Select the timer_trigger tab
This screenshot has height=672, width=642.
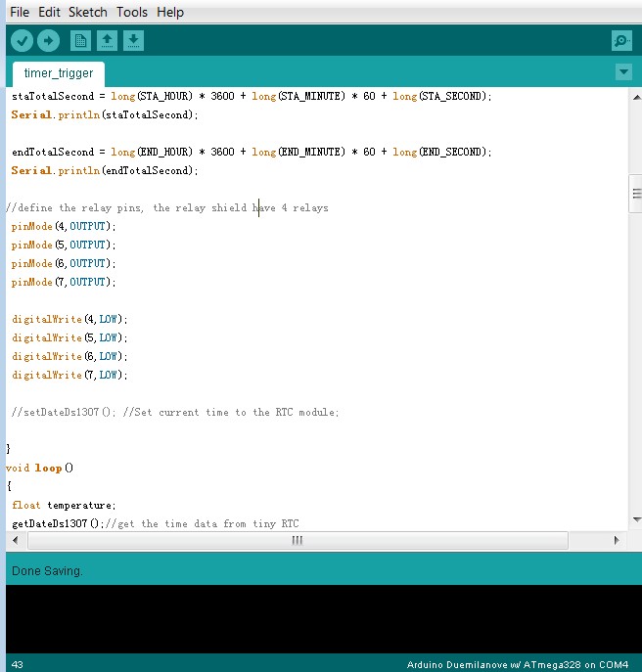59,73
